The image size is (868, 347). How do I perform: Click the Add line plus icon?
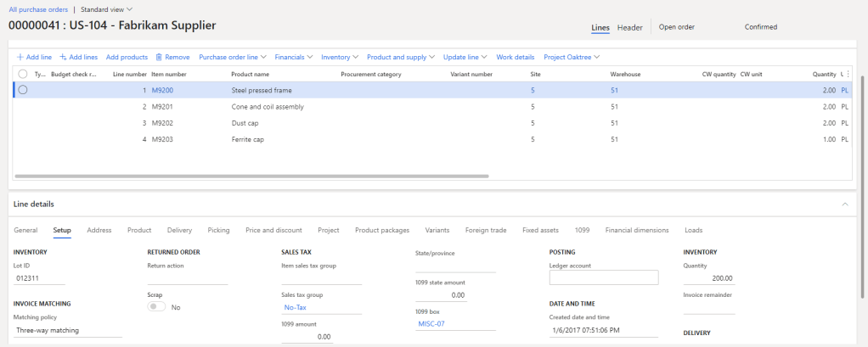pyautogui.click(x=20, y=57)
